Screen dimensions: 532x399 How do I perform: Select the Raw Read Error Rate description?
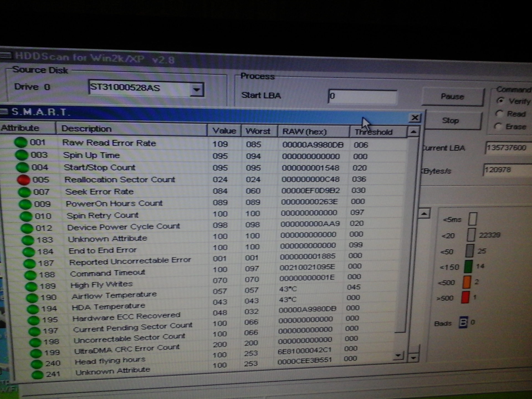pyautogui.click(x=109, y=143)
